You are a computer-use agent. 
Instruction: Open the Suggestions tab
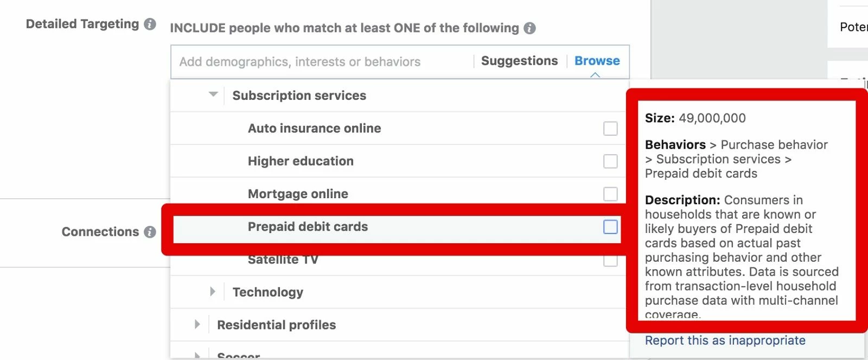click(519, 61)
